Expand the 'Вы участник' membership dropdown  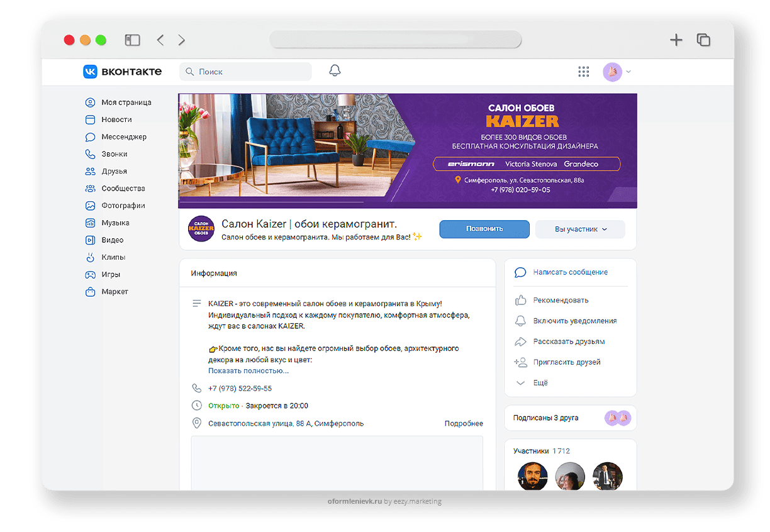[580, 229]
